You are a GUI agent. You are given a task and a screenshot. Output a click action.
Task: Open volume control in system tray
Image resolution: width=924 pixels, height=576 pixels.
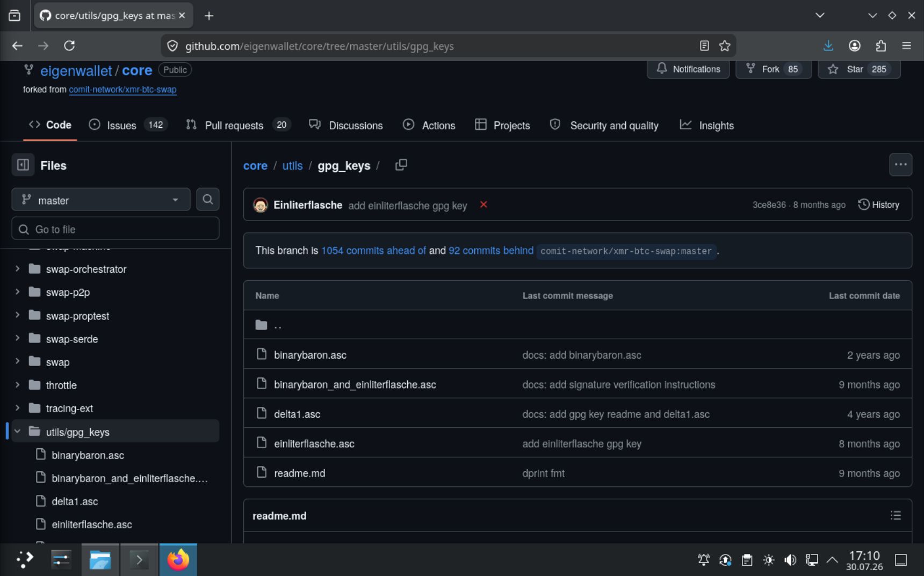coord(790,560)
